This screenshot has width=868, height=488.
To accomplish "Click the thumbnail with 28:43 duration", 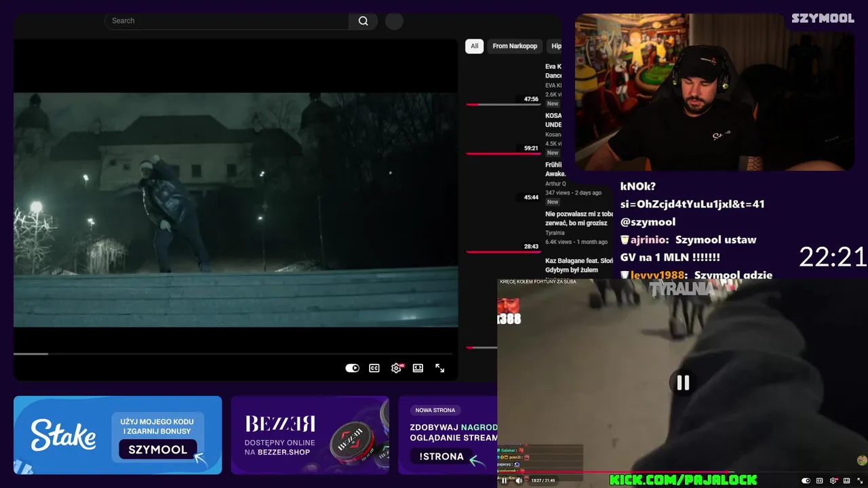I will (503, 233).
